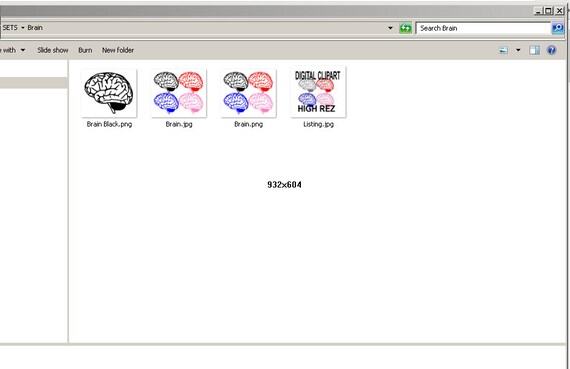The image size is (570, 369).
Task: Click the New folder button
Action: 118,50
